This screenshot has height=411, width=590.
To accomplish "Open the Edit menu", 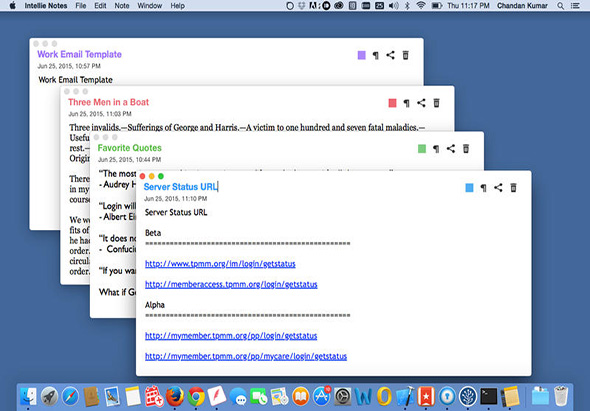I will click(100, 6).
